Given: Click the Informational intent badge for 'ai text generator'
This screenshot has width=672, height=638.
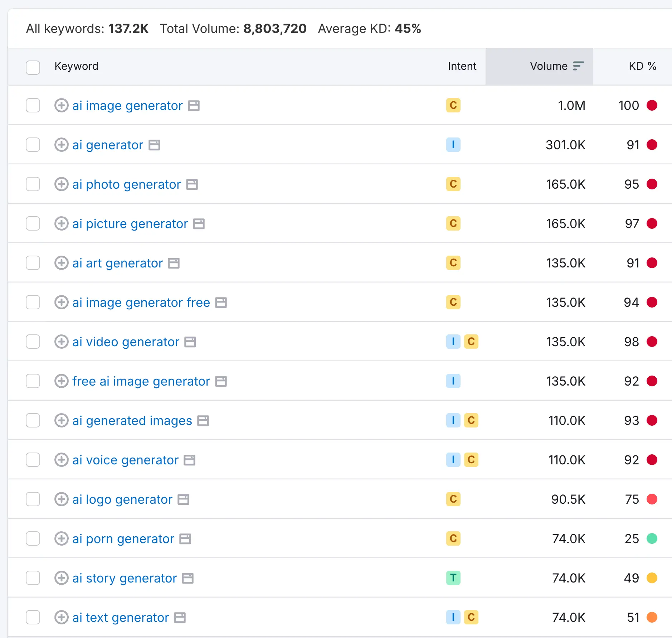Looking at the screenshot, I should tap(453, 617).
